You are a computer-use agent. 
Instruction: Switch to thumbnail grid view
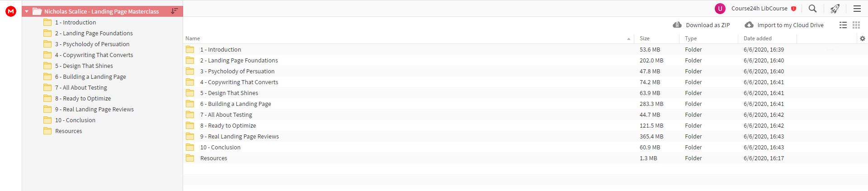[x=856, y=25]
